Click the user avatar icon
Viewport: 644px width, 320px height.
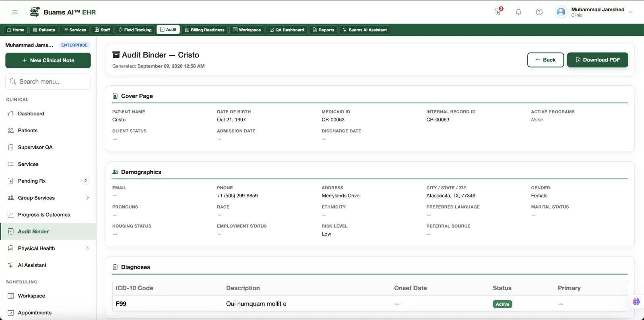click(x=561, y=12)
